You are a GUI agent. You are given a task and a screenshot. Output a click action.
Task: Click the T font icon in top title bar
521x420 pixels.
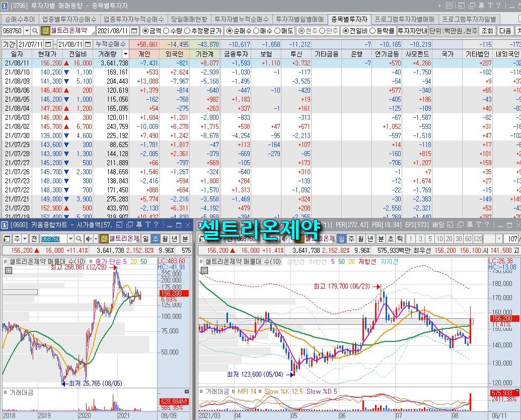490,6
